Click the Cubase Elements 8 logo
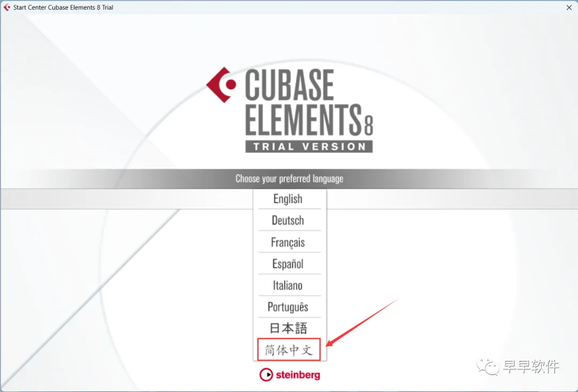Viewport: 578px width, 392px height. 290,110
